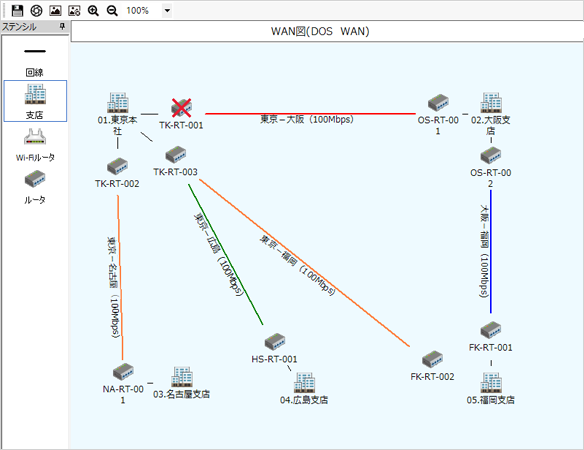Click the blue 大阪－福岡 line

tap(491, 252)
